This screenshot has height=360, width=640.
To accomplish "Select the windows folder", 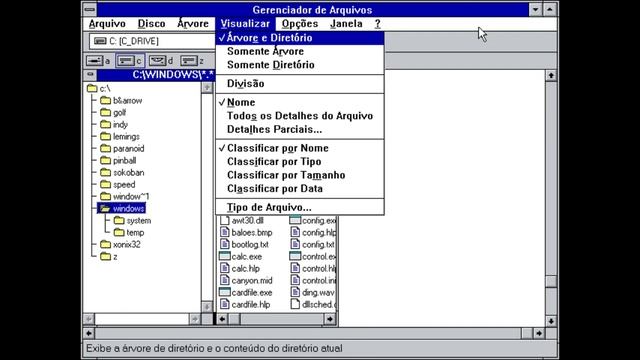I will (122, 209).
